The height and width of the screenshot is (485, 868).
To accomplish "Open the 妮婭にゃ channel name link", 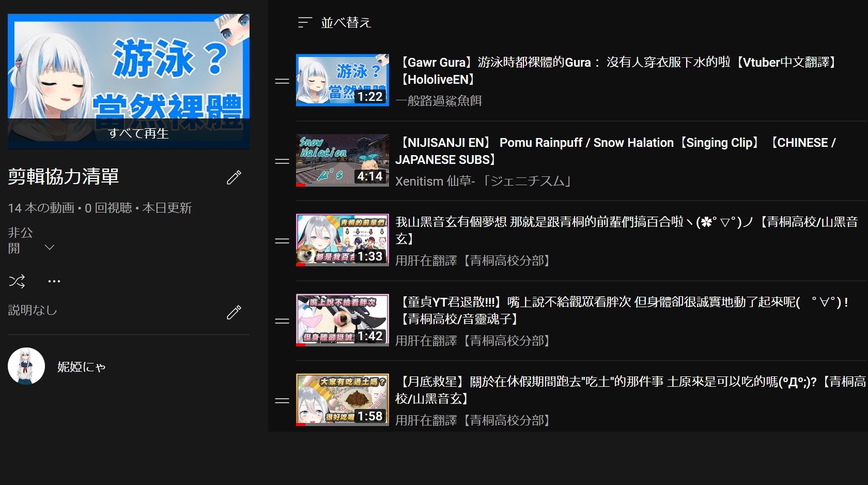I will [x=81, y=367].
